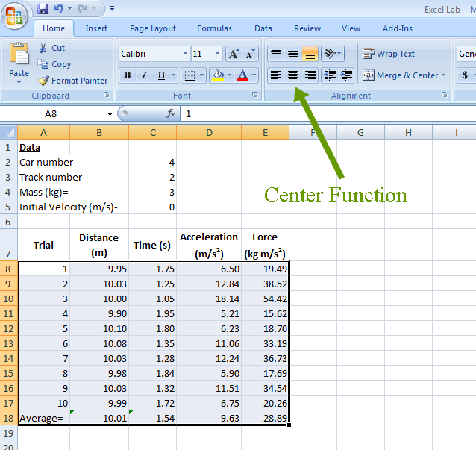This screenshot has width=476, height=450.
Task: Toggle bold formatting
Action: click(127, 75)
